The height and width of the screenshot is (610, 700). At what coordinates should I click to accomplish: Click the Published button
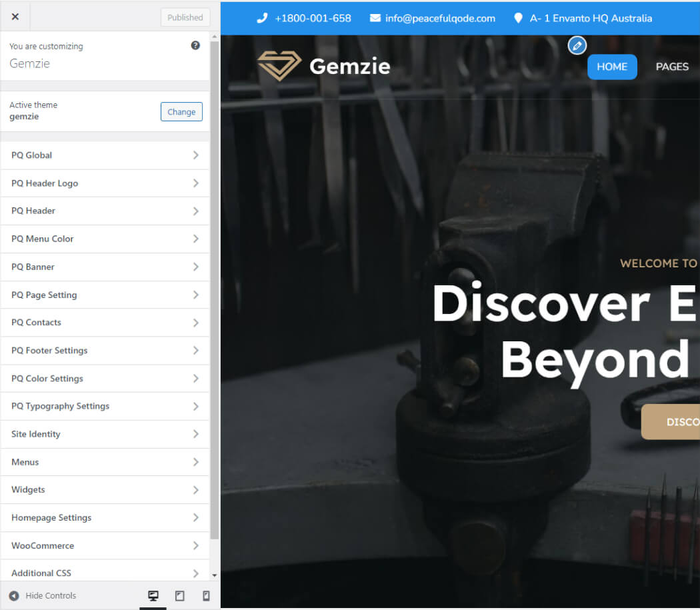[185, 17]
